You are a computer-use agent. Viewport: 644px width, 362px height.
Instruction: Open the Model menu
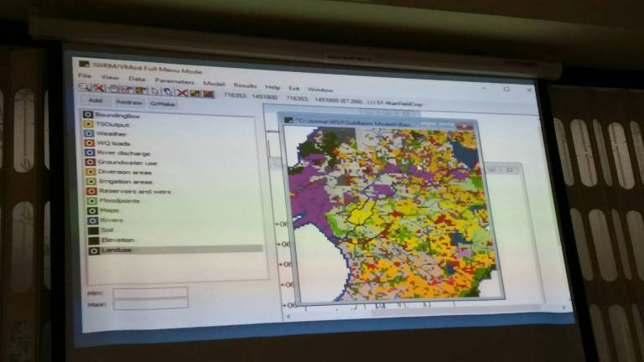(213, 84)
